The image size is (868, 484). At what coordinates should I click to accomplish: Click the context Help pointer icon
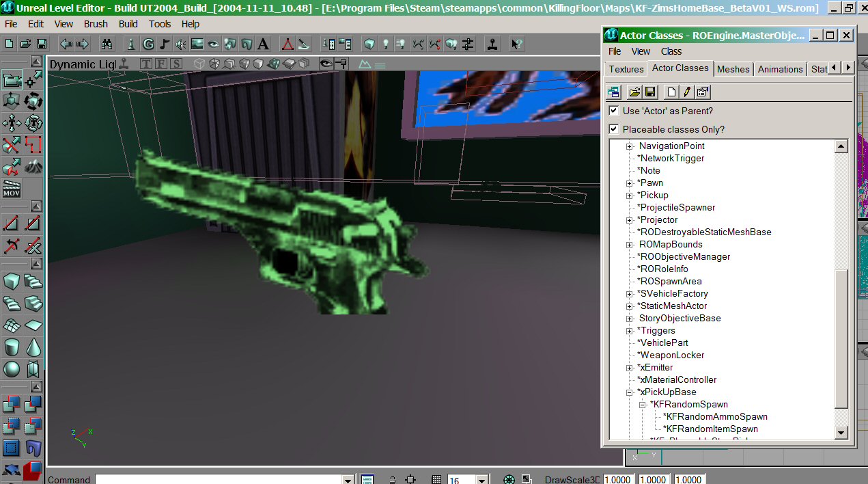tap(517, 44)
